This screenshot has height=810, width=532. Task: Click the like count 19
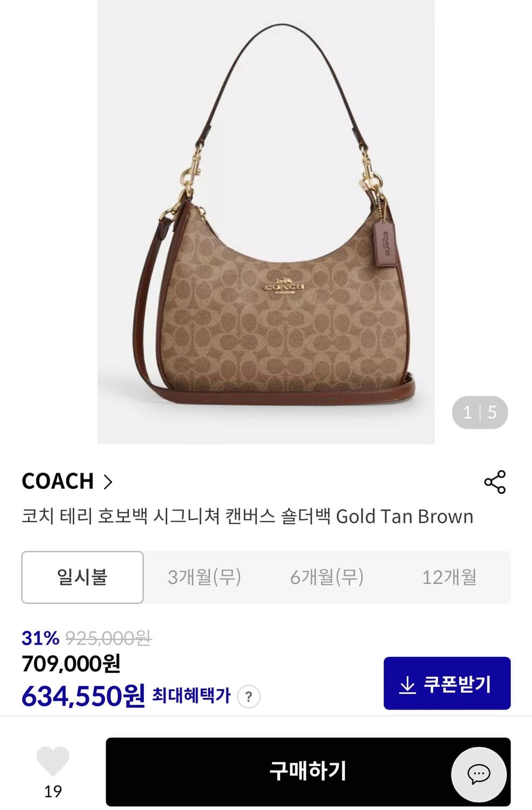click(x=53, y=792)
